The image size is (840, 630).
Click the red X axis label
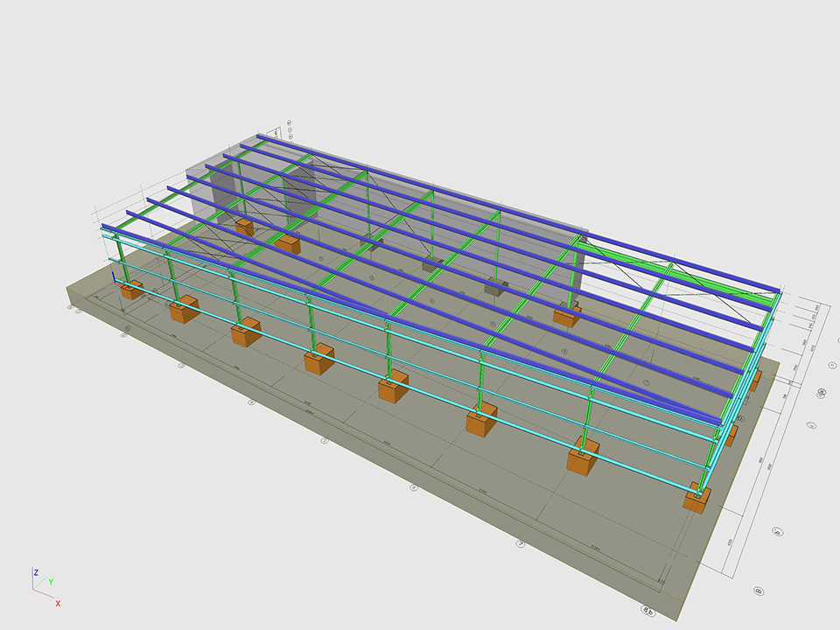click(x=59, y=603)
